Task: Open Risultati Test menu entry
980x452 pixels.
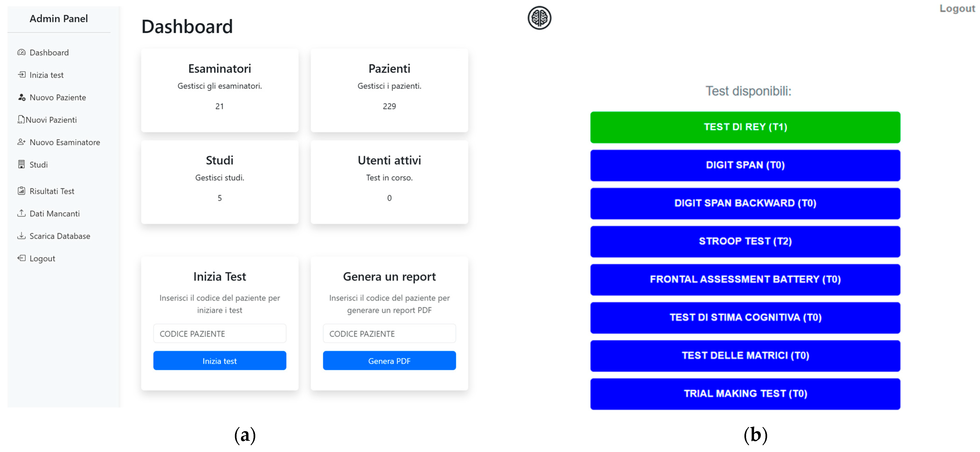Action: [52, 191]
